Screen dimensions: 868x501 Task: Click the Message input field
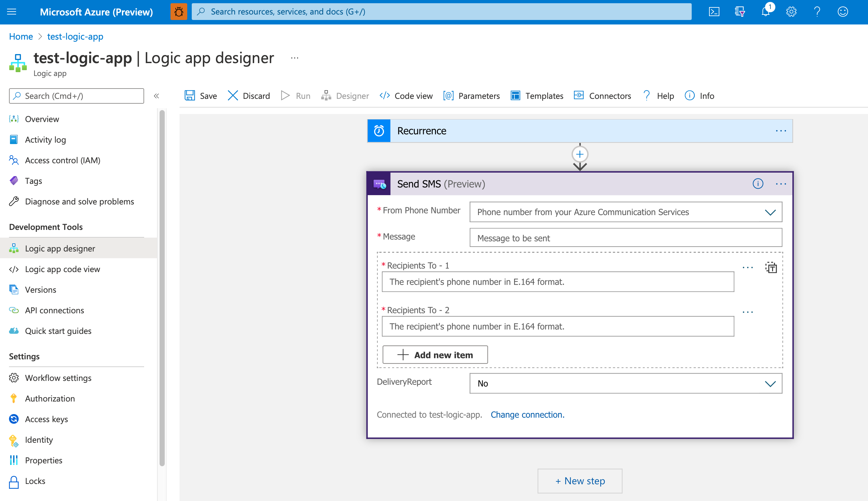pos(625,237)
